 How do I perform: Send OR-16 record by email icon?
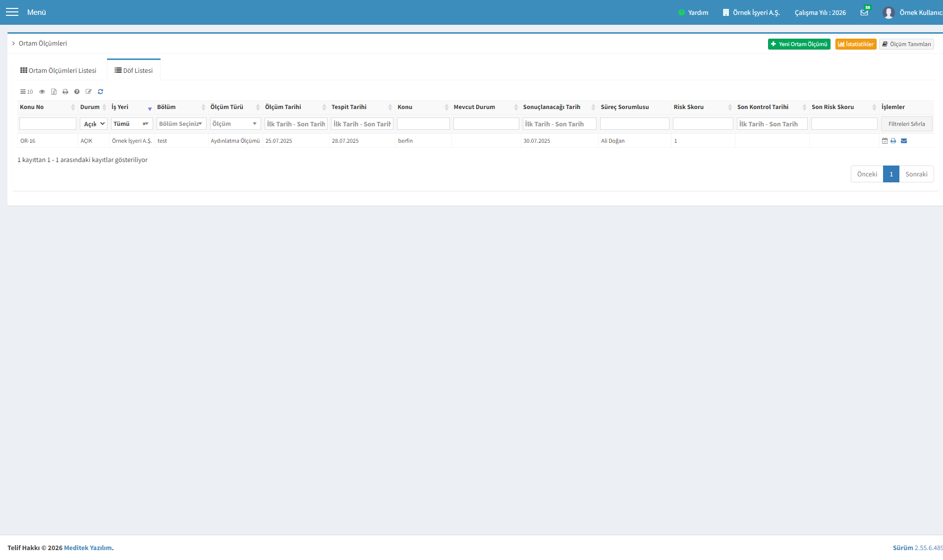pos(904,141)
